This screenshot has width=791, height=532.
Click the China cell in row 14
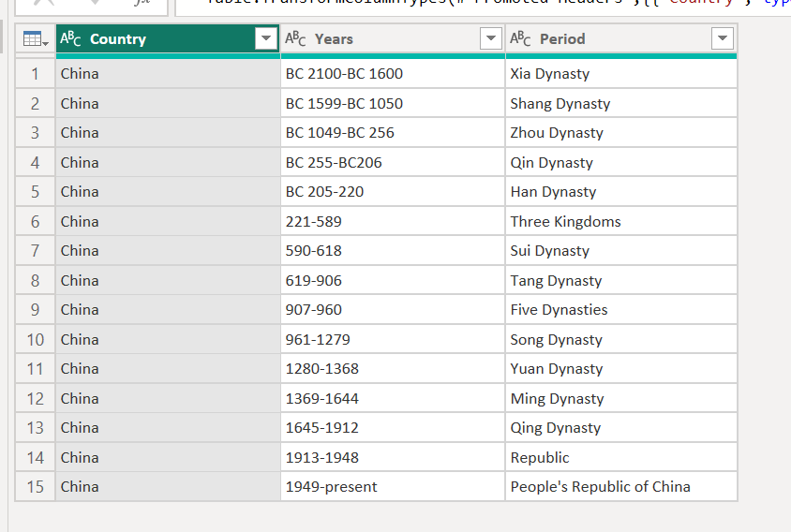coord(168,457)
